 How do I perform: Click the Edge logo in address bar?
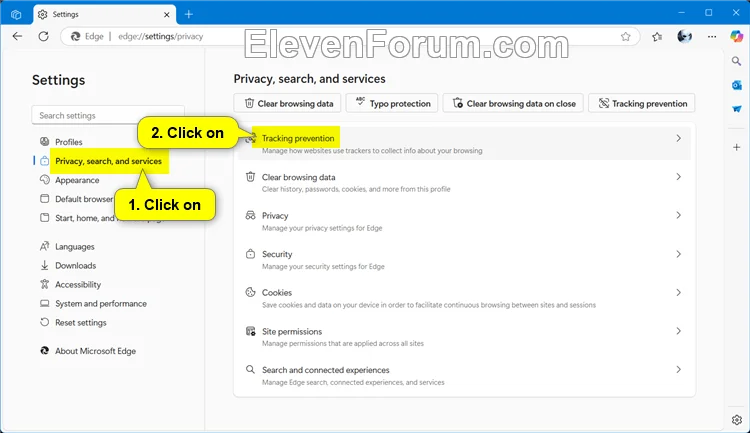pyautogui.click(x=76, y=36)
